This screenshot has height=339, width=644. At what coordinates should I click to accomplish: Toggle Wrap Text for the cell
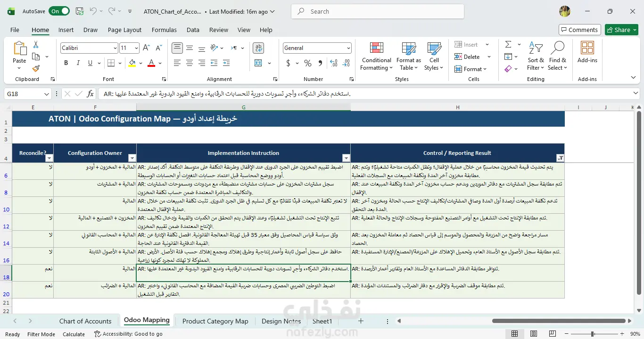[x=258, y=48]
